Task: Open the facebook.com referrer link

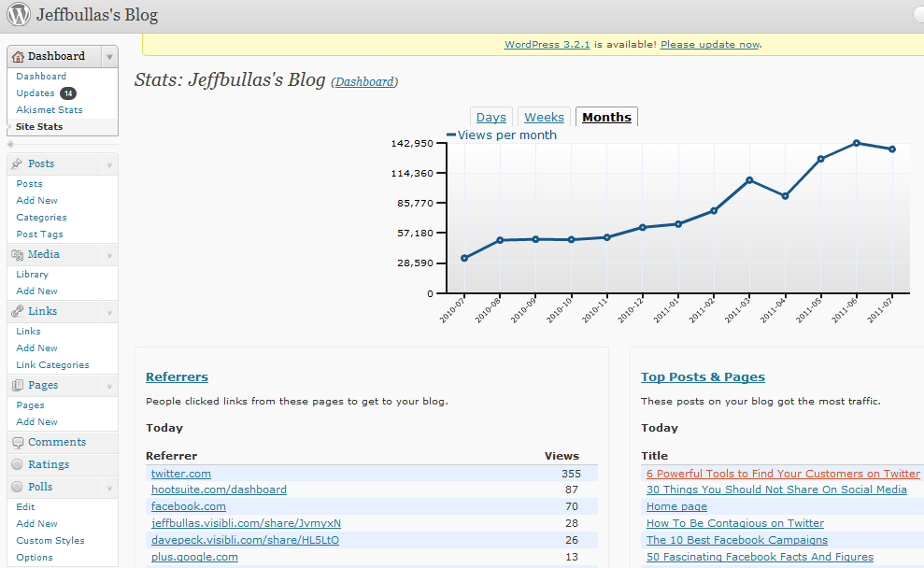Action: click(x=189, y=506)
